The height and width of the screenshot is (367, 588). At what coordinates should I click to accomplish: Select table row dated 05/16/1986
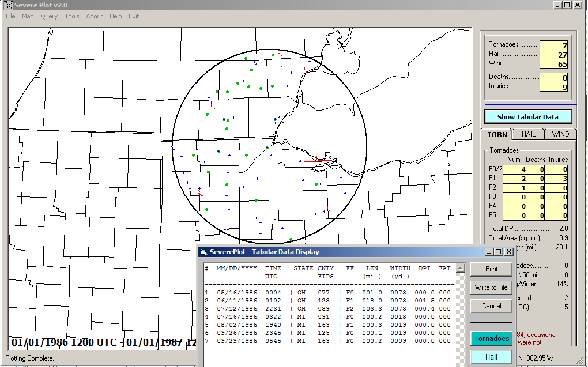(x=328, y=293)
